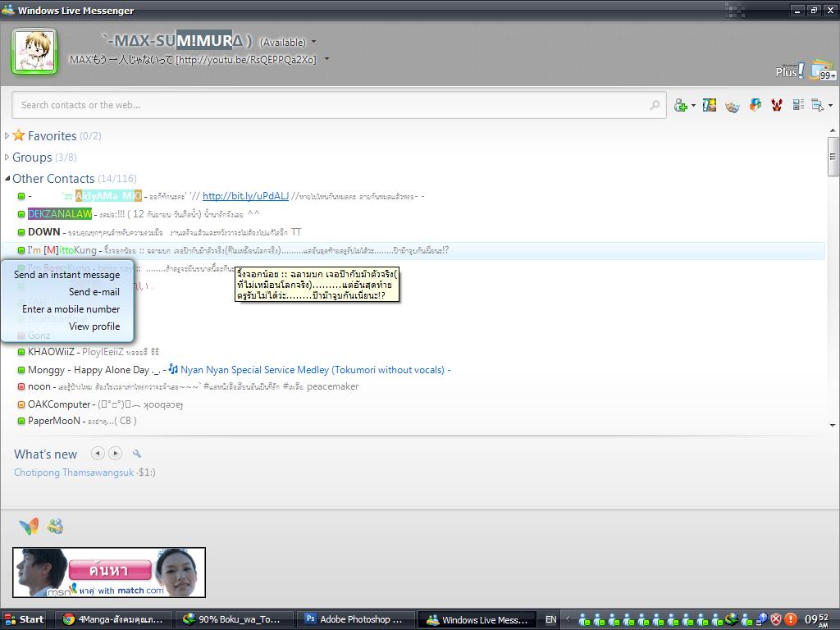Expand the Favorites group
The width and height of the screenshot is (840, 630).
pyautogui.click(x=7, y=135)
